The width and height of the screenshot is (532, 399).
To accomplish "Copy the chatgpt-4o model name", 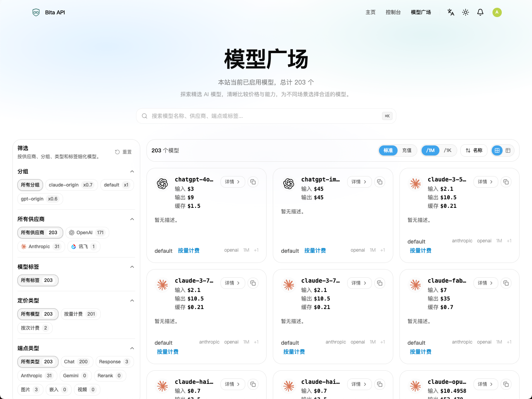I will [x=253, y=182].
